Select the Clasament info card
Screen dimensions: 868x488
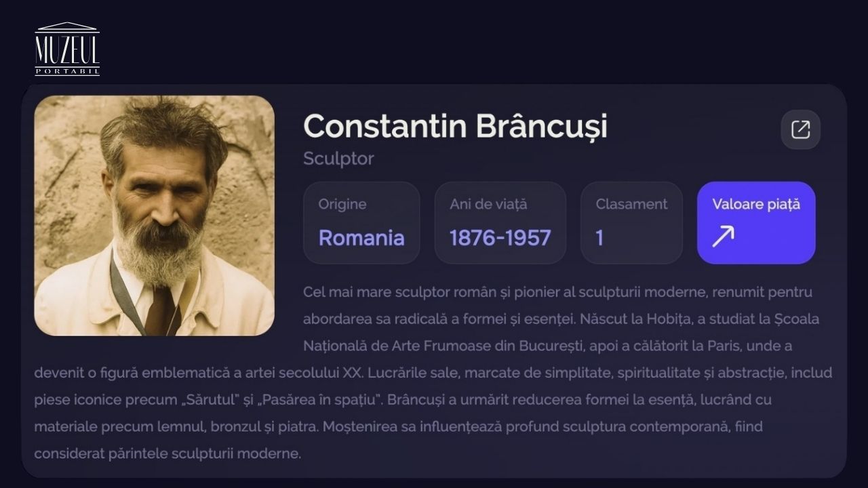[x=631, y=222]
